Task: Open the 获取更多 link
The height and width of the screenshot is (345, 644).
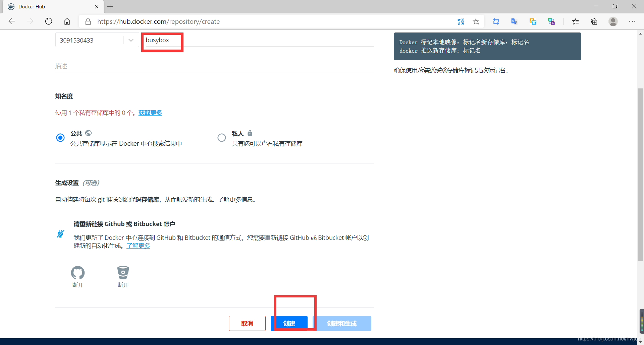Action: 150,113
